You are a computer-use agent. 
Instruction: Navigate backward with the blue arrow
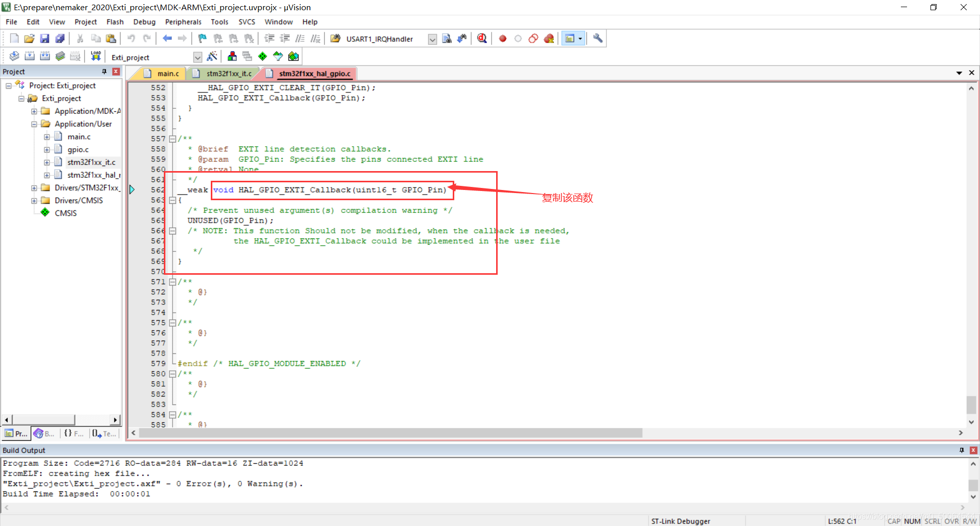[x=167, y=38]
